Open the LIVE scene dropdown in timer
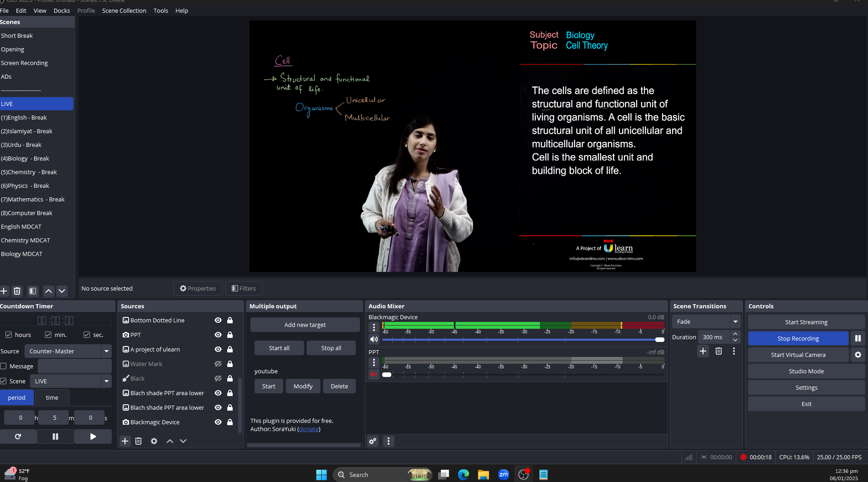Image resolution: width=868 pixels, height=482 pixels. 71,381
